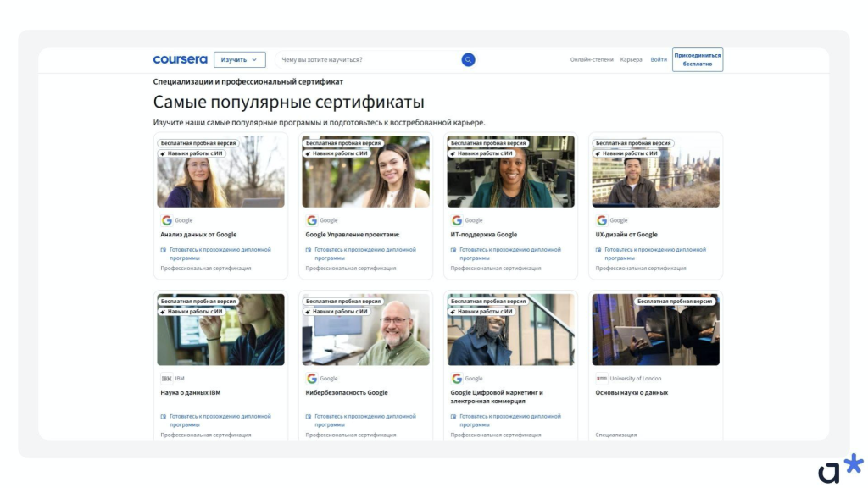Click 'Навыки работы с ИИ' badge on UX-дизайн card
The image size is (868, 488).
point(626,153)
